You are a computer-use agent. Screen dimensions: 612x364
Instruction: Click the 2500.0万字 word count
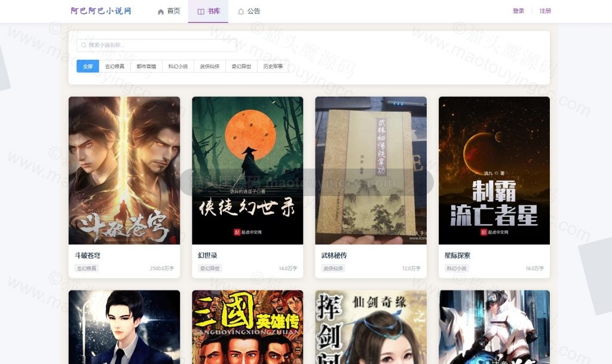(x=162, y=268)
